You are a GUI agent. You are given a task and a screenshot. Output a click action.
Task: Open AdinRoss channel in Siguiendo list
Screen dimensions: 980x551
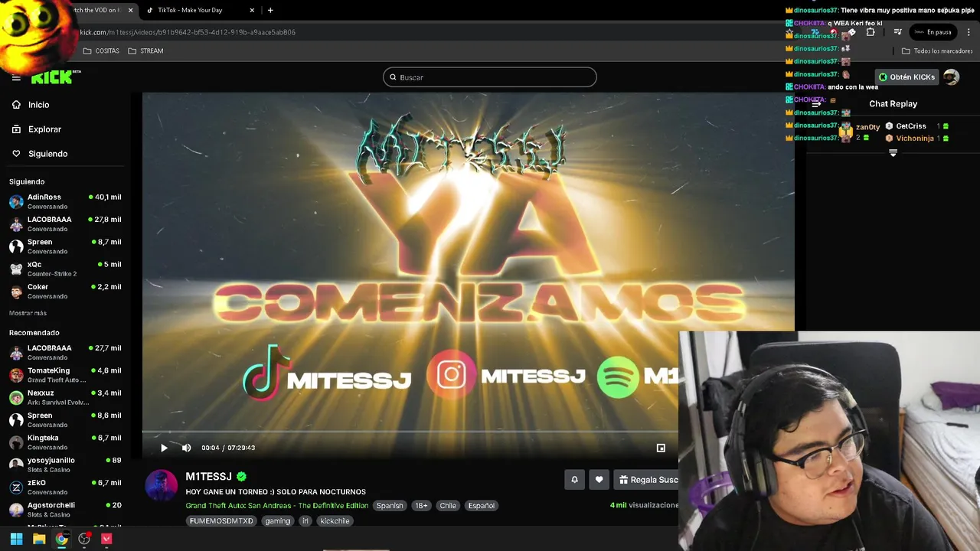click(x=65, y=201)
